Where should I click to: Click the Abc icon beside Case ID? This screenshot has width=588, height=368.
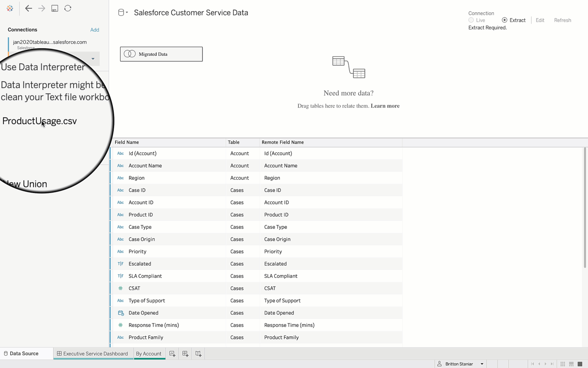pyautogui.click(x=120, y=190)
